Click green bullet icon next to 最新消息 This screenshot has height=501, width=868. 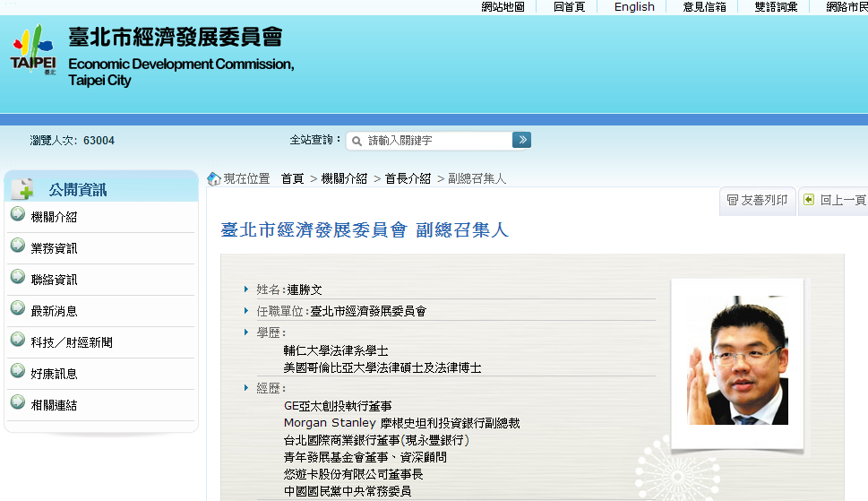tap(18, 307)
